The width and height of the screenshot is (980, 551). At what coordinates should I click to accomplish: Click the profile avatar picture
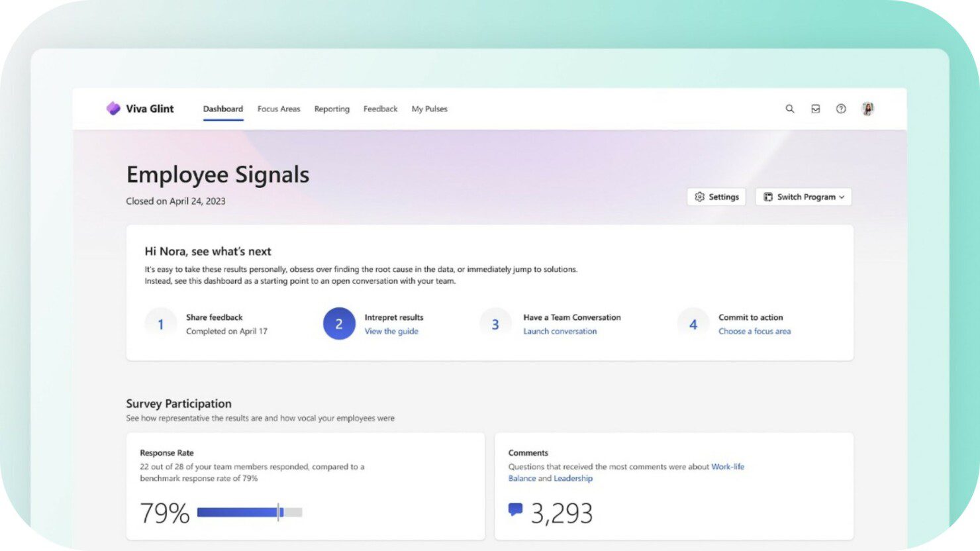pos(867,109)
